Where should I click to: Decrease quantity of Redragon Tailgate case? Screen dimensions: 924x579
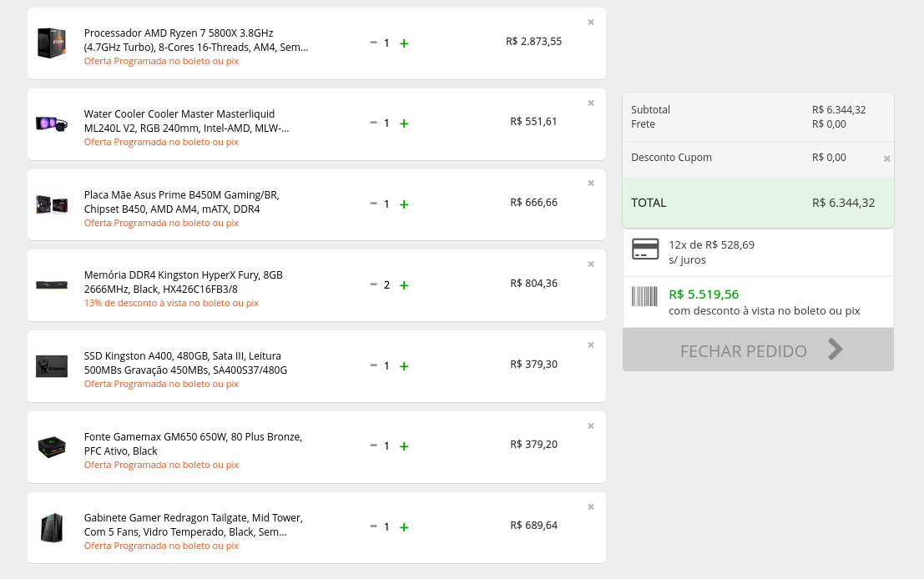pyautogui.click(x=373, y=526)
